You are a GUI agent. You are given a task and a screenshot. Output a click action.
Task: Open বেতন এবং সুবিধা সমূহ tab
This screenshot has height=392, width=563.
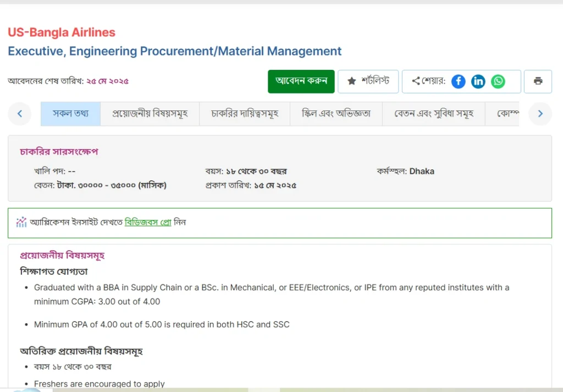click(434, 114)
